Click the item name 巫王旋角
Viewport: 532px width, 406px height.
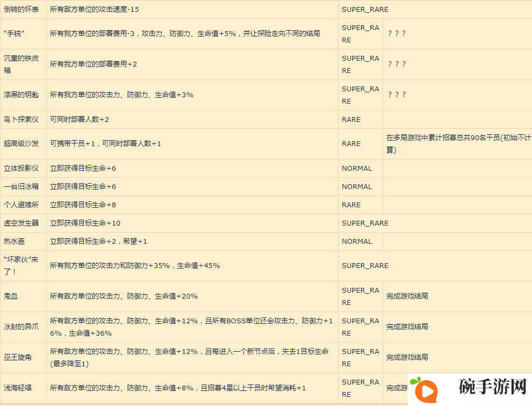18,358
